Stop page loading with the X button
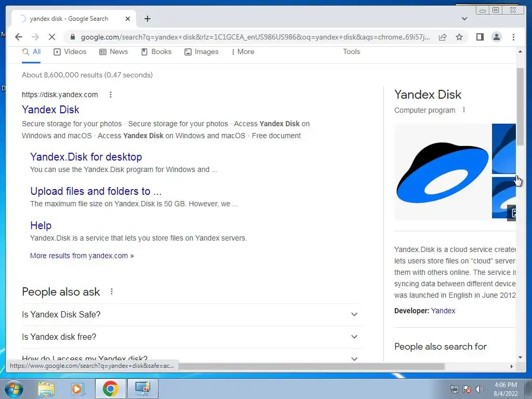Image resolution: width=532 pixels, height=399 pixels. coord(52,37)
